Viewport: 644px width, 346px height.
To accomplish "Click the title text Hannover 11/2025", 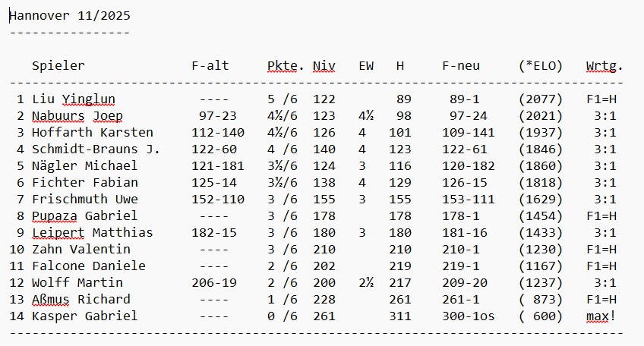I will (x=65, y=15).
